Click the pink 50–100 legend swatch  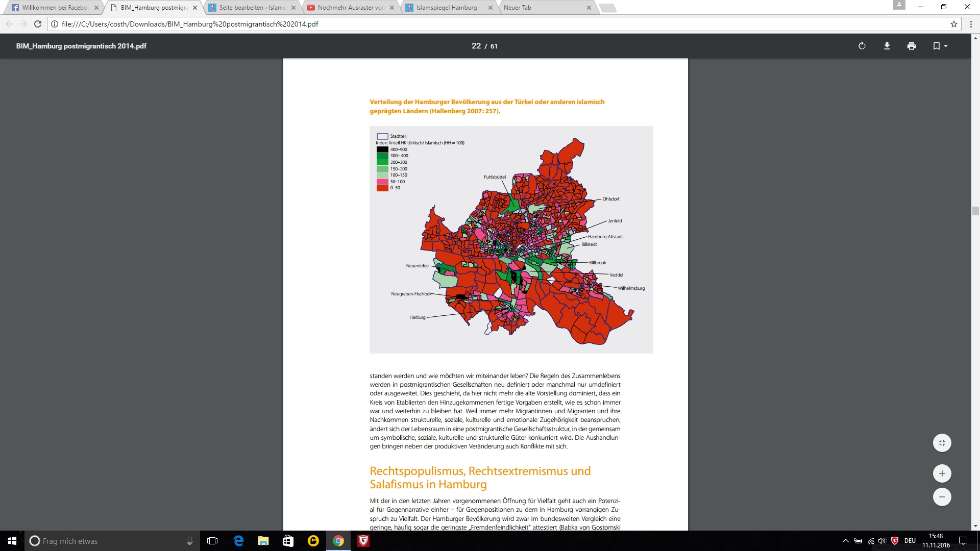[382, 182]
